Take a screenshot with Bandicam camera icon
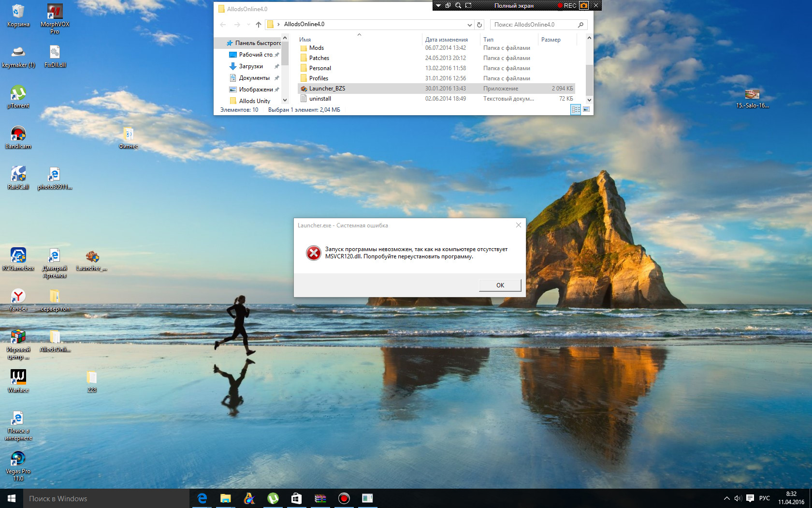Image resolution: width=812 pixels, height=508 pixels. point(584,6)
